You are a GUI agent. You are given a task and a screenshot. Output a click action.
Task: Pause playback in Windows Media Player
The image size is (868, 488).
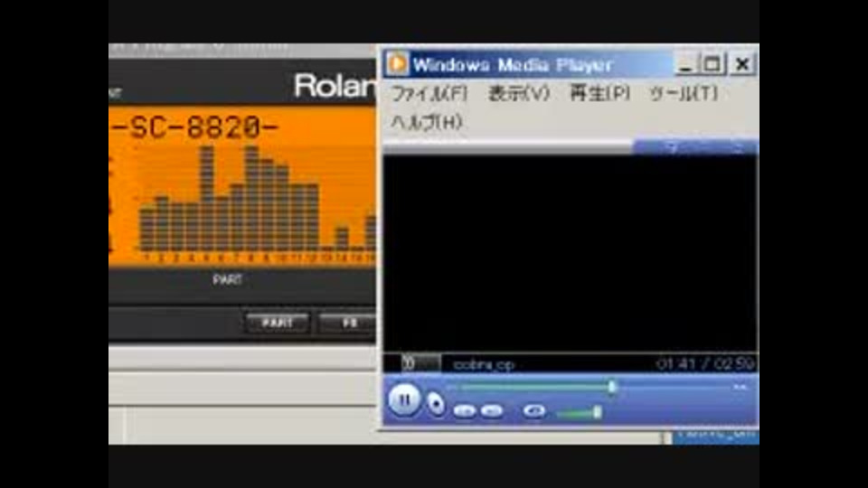pos(404,399)
